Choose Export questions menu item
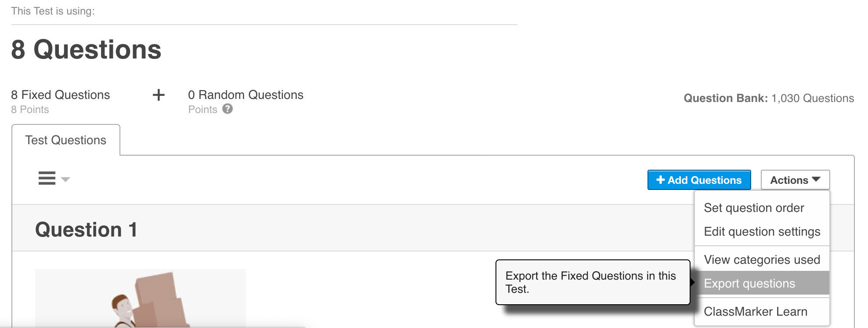Image resolution: width=868 pixels, height=328 pixels. [749, 284]
